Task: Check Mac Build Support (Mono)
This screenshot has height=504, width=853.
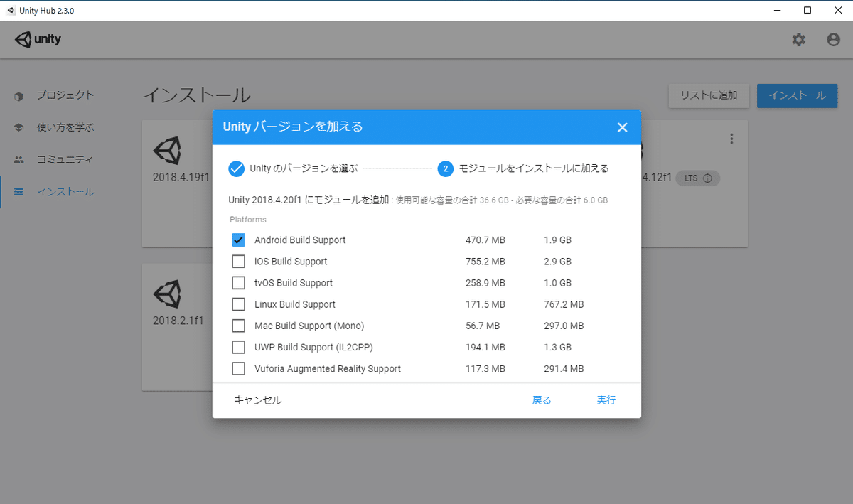Action: point(239,326)
